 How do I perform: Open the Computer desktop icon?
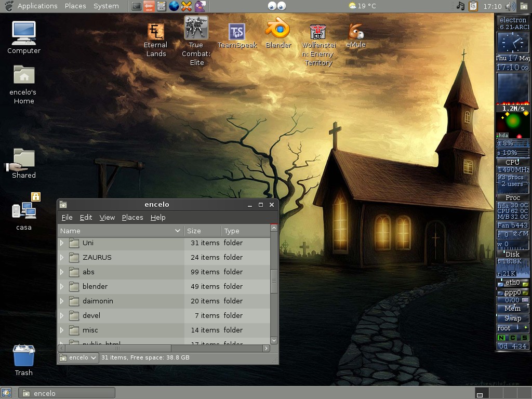coord(24,37)
